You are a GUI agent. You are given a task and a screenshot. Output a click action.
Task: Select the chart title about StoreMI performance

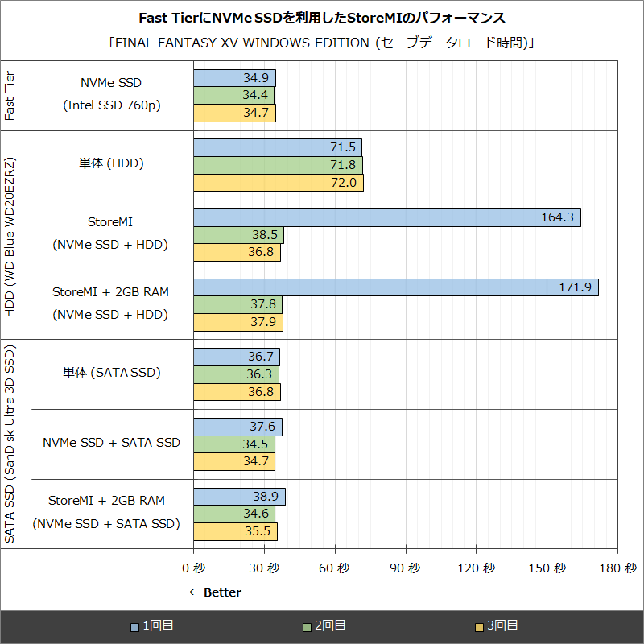click(x=322, y=17)
